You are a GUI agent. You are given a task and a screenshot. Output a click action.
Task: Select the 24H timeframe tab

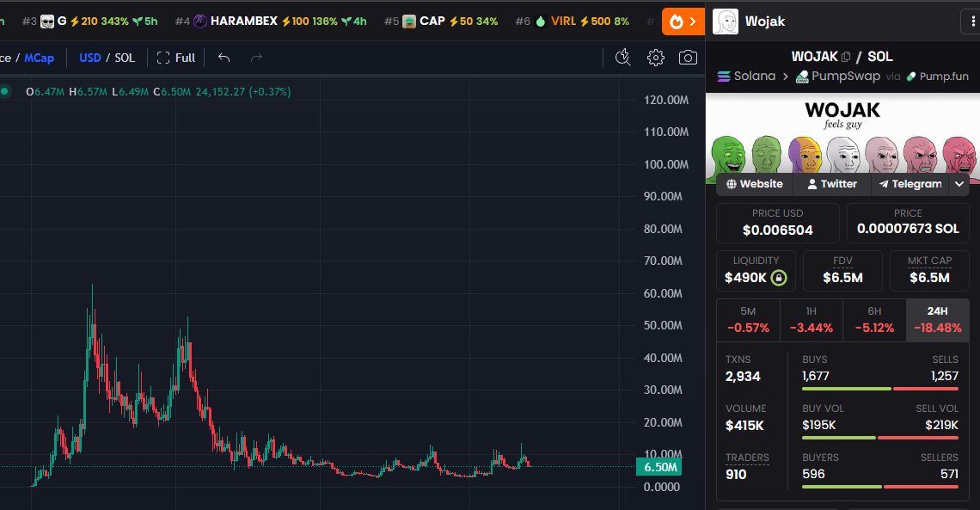[x=938, y=320]
